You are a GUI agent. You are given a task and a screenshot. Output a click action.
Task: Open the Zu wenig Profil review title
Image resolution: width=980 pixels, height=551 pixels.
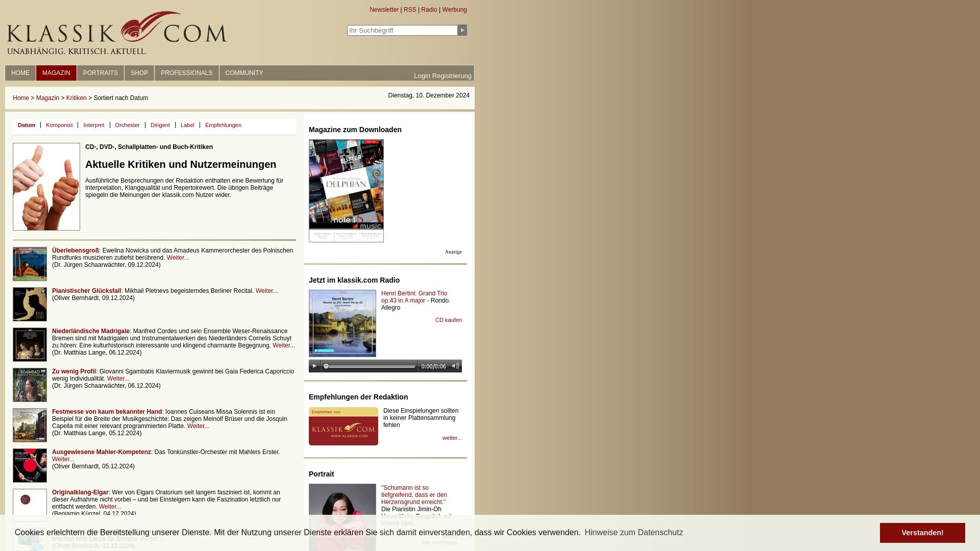74,371
